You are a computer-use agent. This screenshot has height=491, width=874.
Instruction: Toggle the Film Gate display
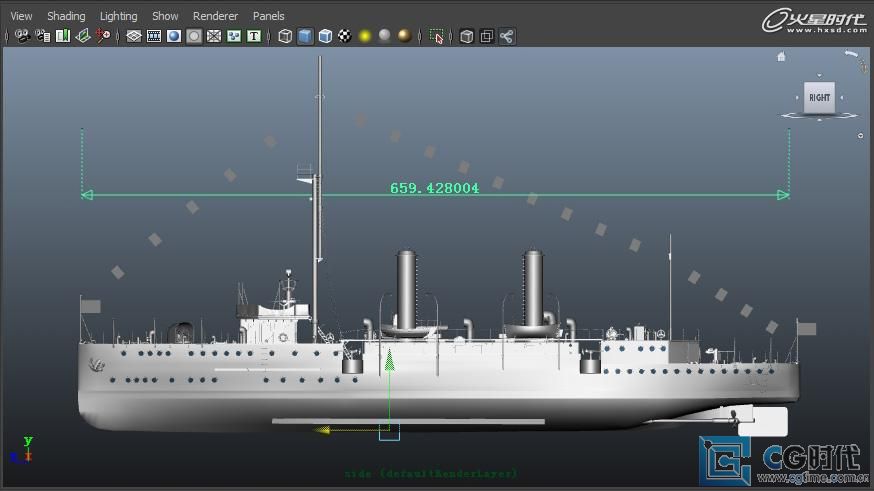pos(154,36)
